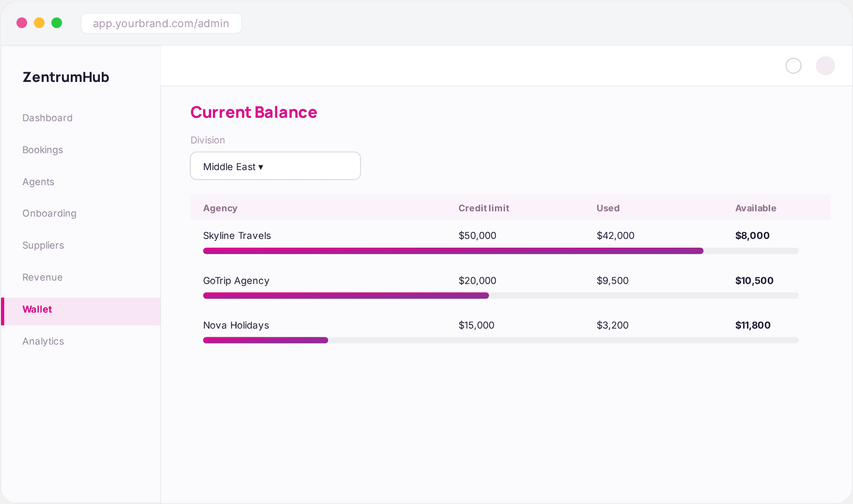
Task: Click the red close window button
Action: 22,23
